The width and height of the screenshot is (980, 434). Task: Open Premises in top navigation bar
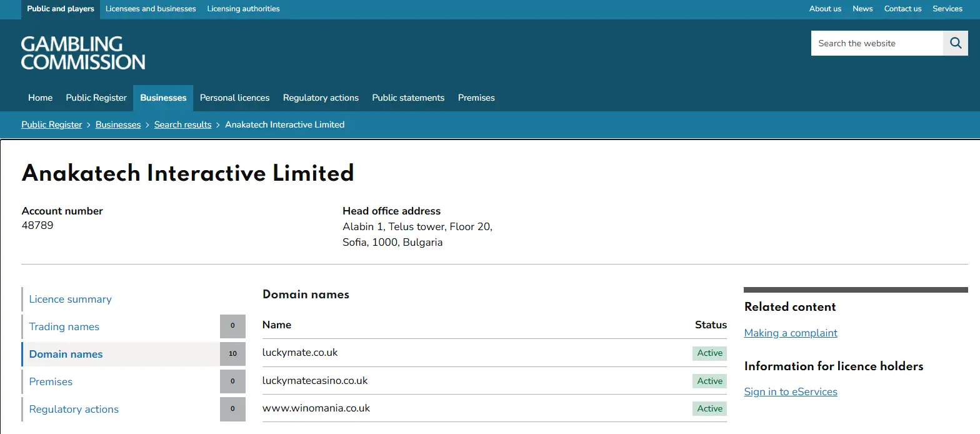point(476,98)
